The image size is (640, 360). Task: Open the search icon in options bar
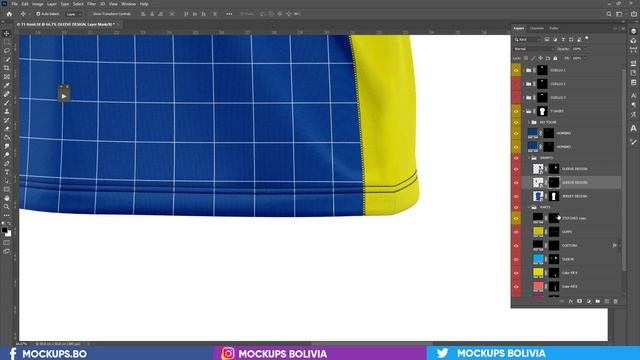pos(609,14)
